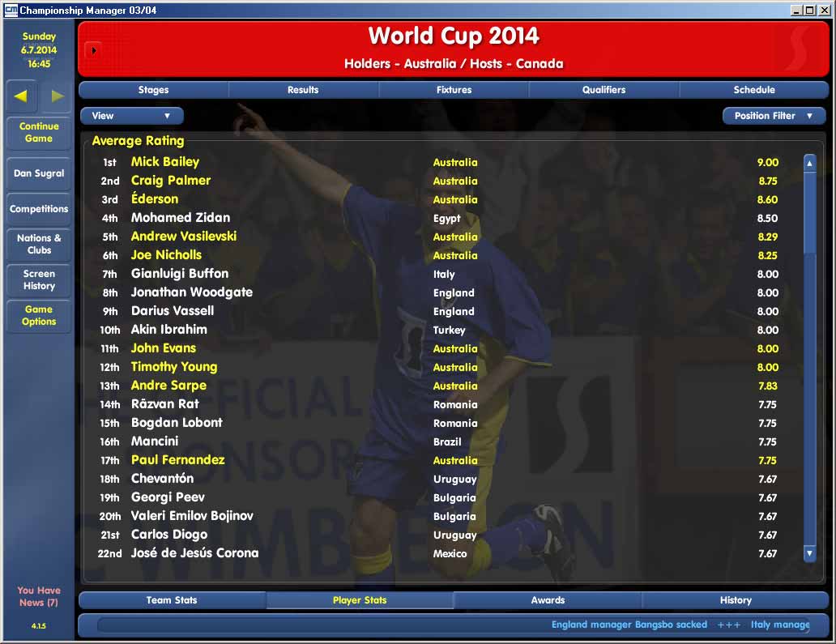
Task: Open Screen History
Action: [x=39, y=280]
